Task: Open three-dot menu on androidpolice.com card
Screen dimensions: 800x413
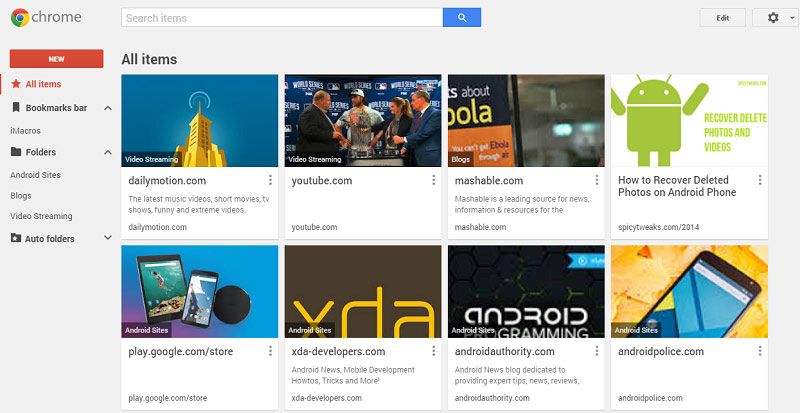Action: click(x=760, y=351)
